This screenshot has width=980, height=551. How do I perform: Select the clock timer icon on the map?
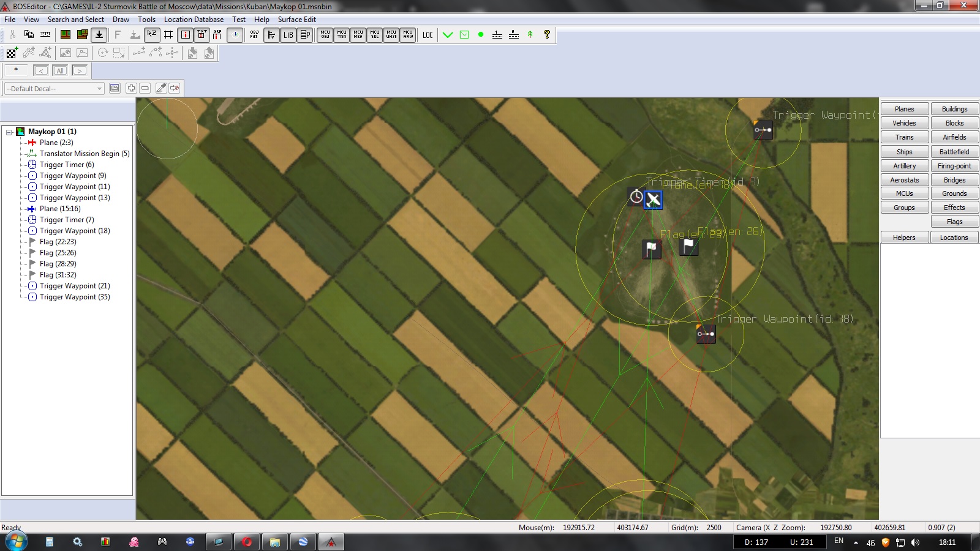(x=636, y=197)
